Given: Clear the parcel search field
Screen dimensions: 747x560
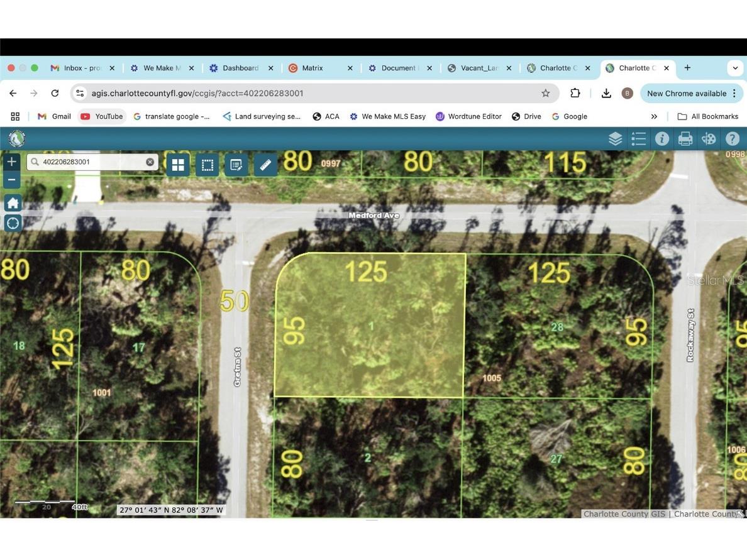Looking at the screenshot, I should 150,162.
